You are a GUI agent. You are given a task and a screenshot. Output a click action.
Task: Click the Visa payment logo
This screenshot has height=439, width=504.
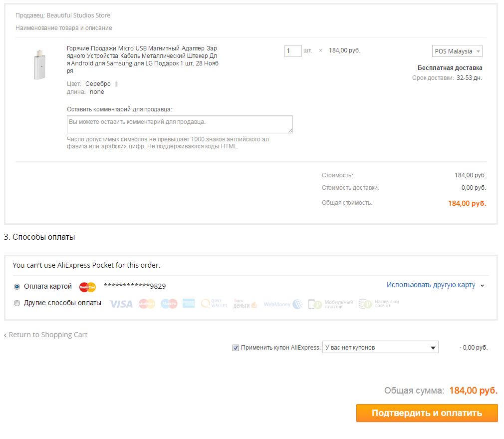click(x=121, y=304)
